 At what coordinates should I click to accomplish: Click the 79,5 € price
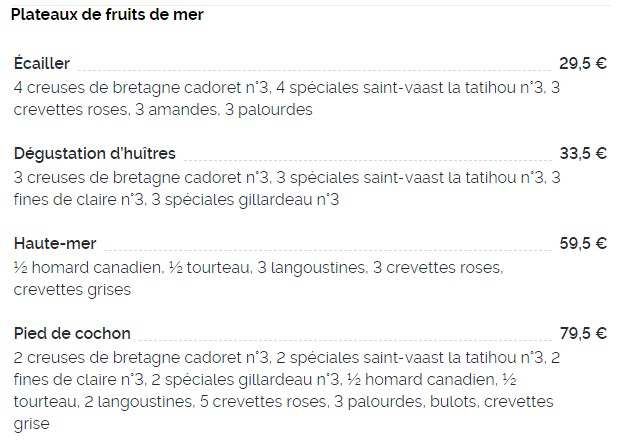click(x=583, y=334)
